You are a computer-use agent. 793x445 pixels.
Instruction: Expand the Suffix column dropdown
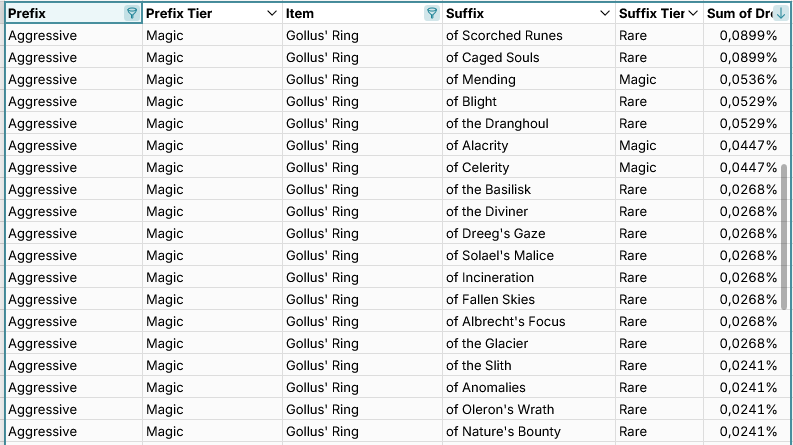point(605,13)
